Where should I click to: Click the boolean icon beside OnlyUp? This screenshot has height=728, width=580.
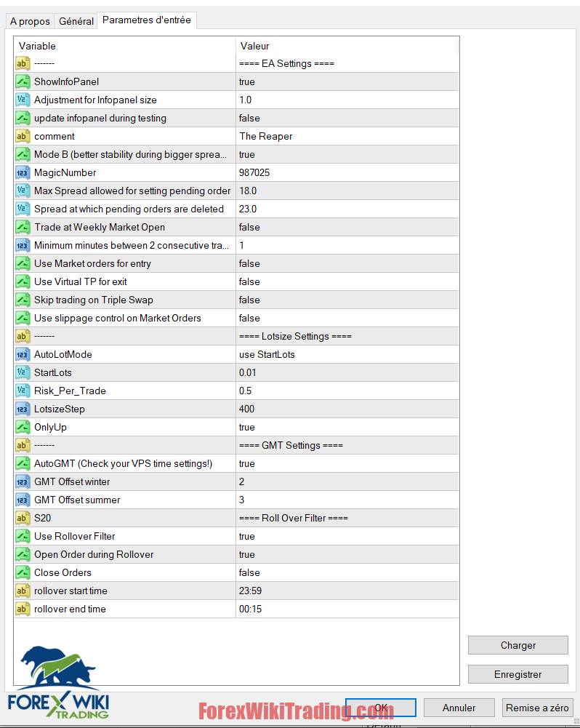pyautogui.click(x=23, y=427)
